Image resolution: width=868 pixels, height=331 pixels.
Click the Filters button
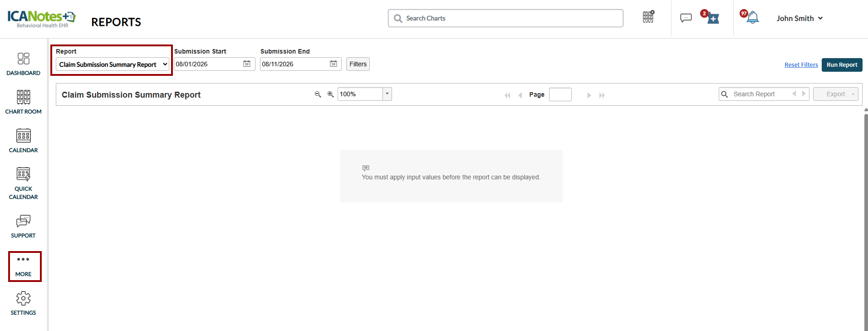[358, 64]
